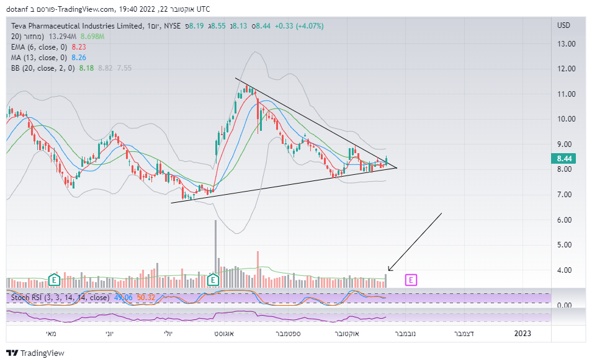Click the 13.00 price axis label
The height and width of the screenshot is (364, 592).
coord(567,44)
